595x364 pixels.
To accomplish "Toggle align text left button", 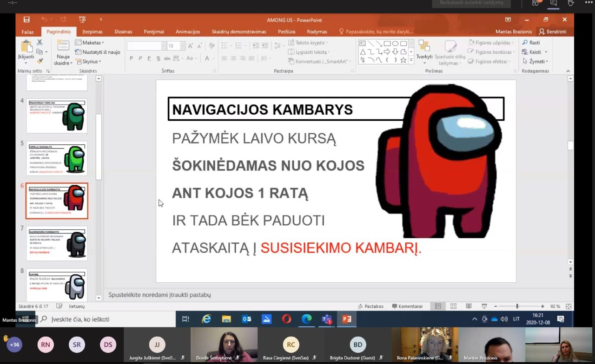I will (224, 58).
